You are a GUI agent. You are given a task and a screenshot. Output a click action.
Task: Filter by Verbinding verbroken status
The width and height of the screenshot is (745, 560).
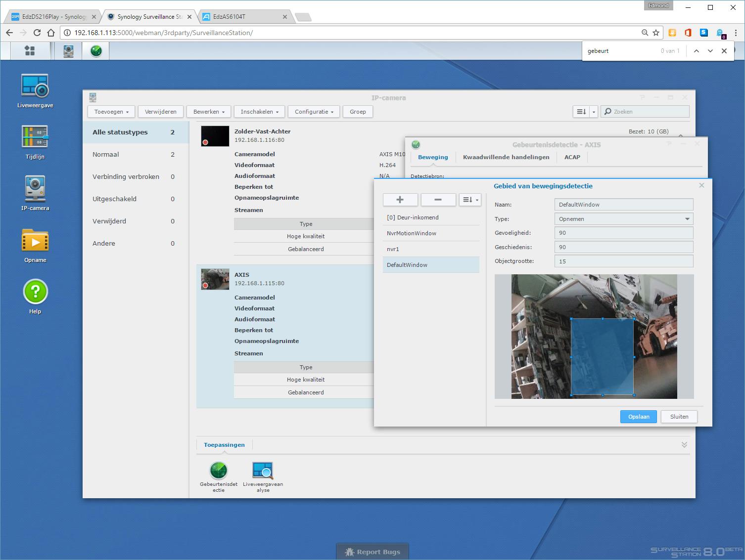[126, 177]
